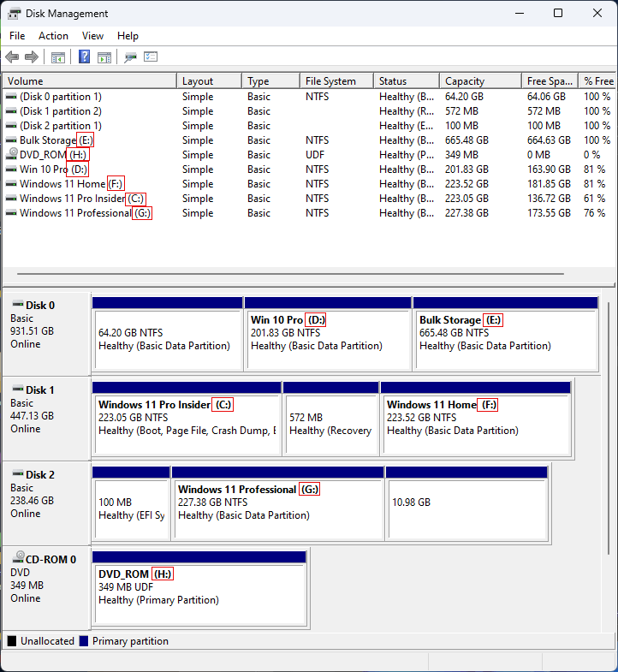
Task: Select the 10.98 GB partition on Disk 2
Action: (x=466, y=503)
